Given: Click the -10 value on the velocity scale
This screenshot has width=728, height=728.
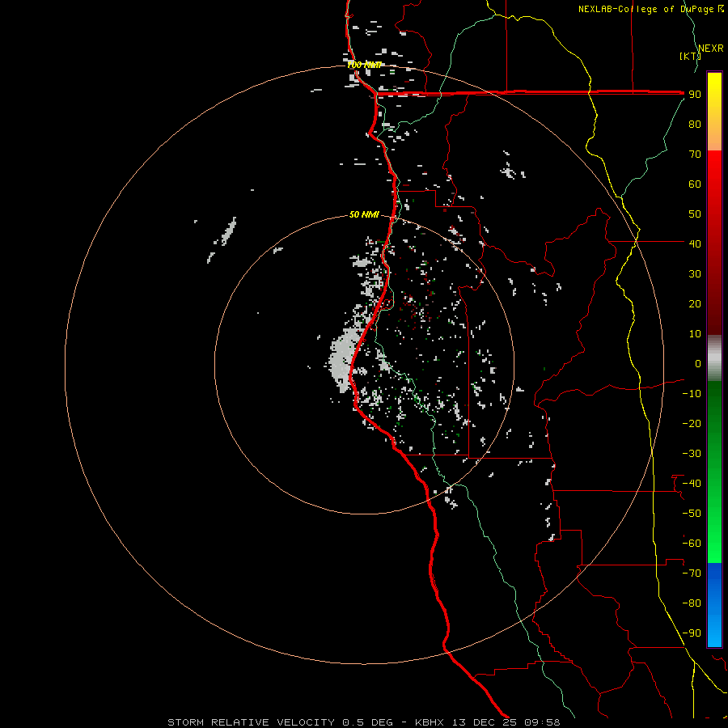Looking at the screenshot, I should point(692,394).
